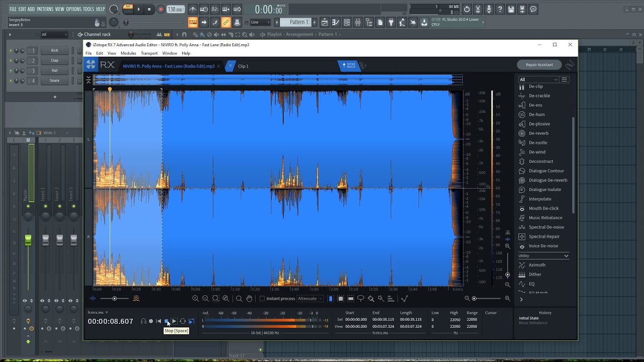Open the De-wind module
The image size is (644, 362).
(537, 152)
